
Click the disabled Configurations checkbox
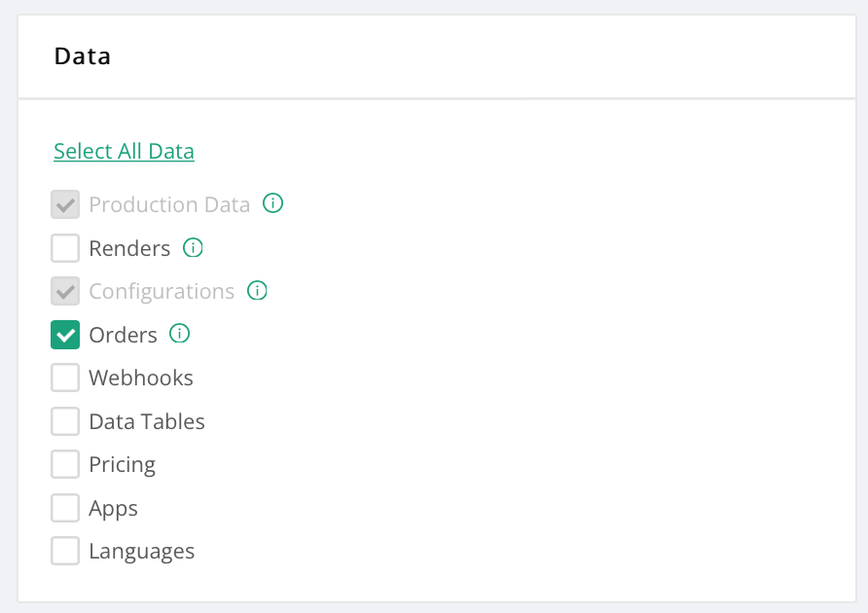click(x=65, y=291)
